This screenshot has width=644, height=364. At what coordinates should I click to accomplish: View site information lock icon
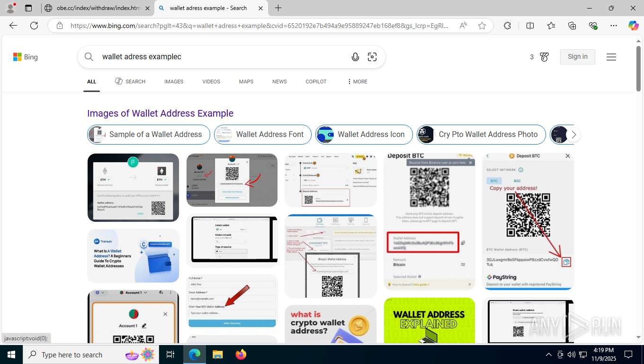[59, 26]
